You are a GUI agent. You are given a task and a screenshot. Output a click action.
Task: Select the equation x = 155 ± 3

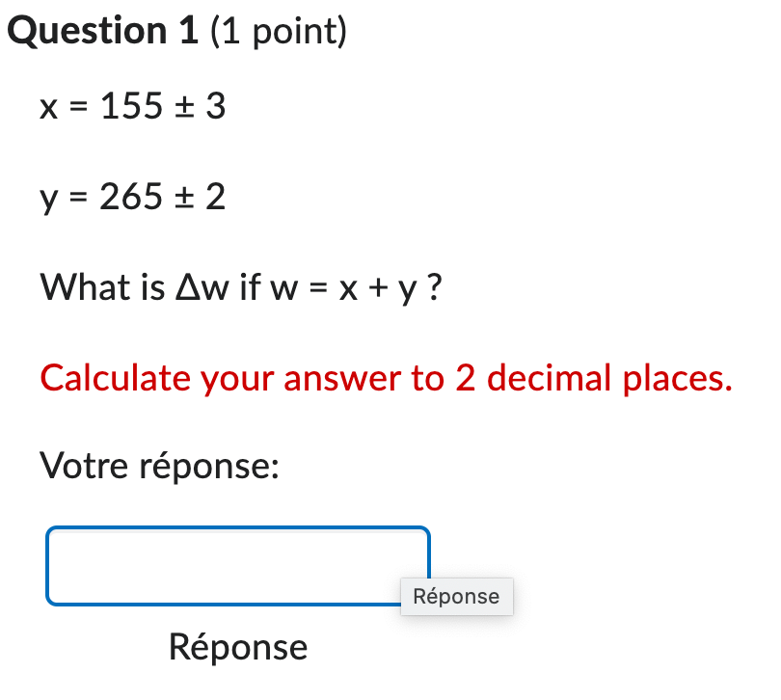tap(132, 106)
